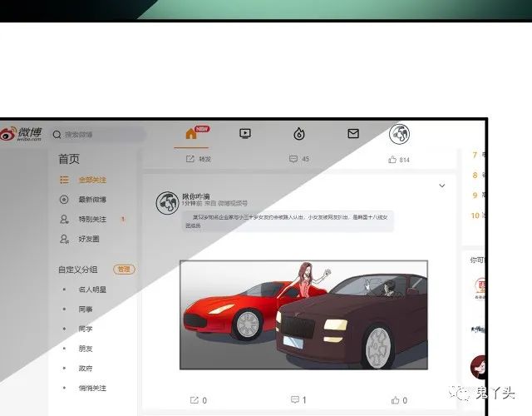
Task: Focus the Weibo search box
Action: [x=98, y=135]
